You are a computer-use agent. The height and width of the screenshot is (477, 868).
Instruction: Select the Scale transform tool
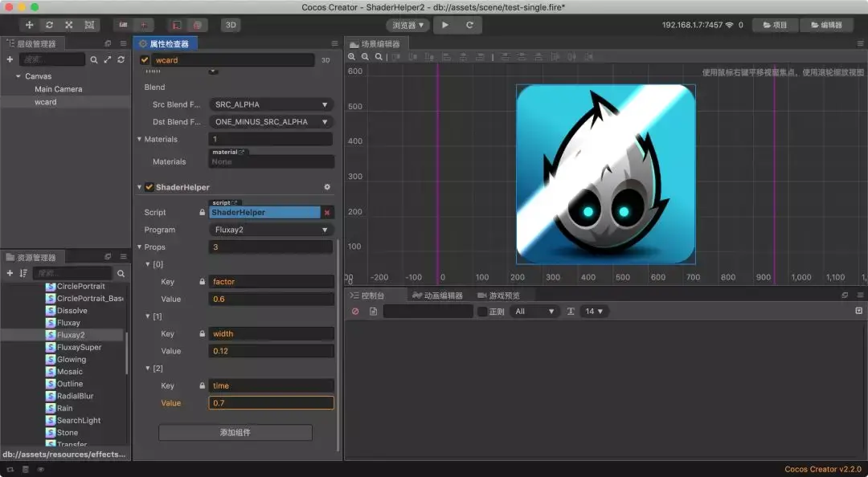click(68, 25)
